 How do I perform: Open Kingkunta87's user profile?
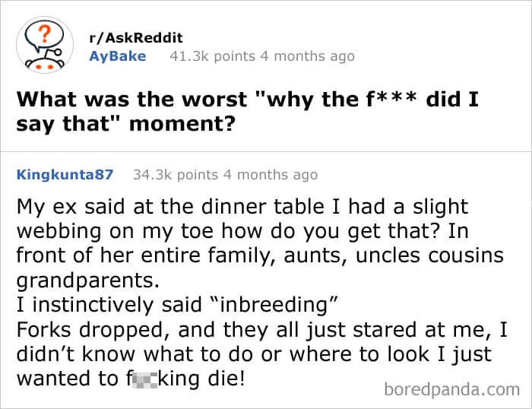(x=65, y=175)
